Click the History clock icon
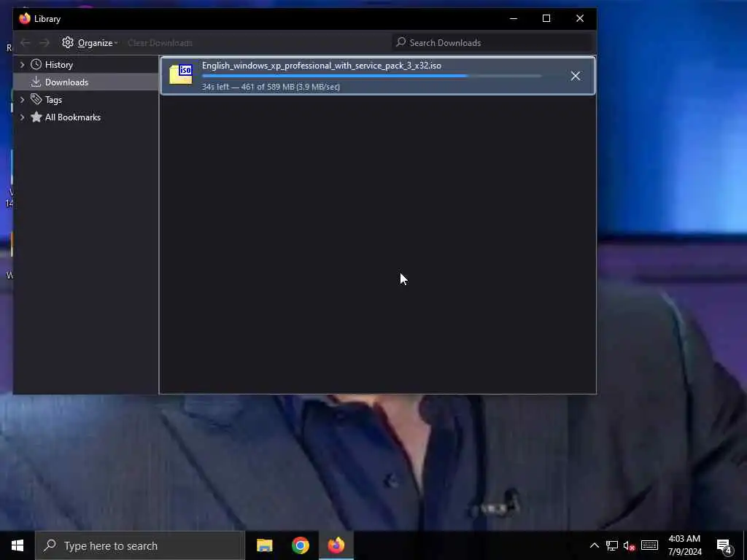This screenshot has height=560, width=747. click(x=36, y=64)
